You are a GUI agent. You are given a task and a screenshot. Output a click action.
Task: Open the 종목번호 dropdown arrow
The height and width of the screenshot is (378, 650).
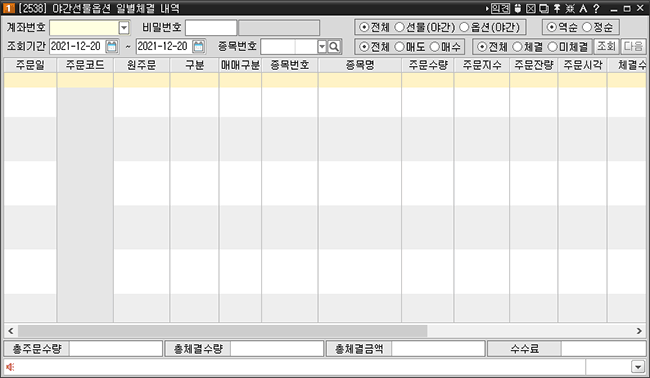[322, 47]
